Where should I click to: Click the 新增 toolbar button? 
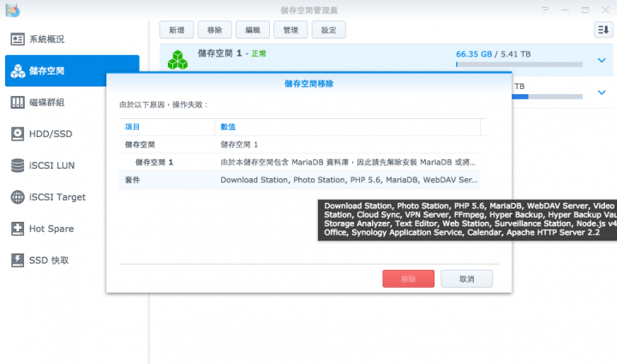pyautogui.click(x=177, y=30)
